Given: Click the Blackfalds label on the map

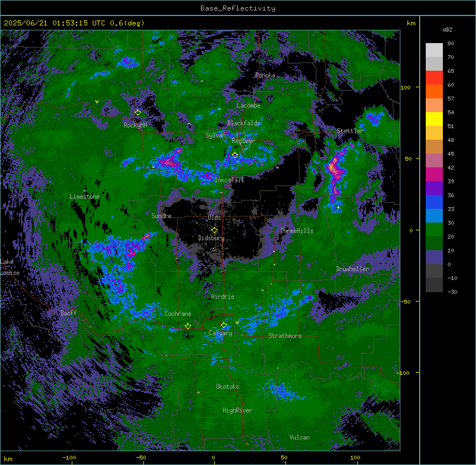Looking at the screenshot, I should pyautogui.click(x=244, y=123).
